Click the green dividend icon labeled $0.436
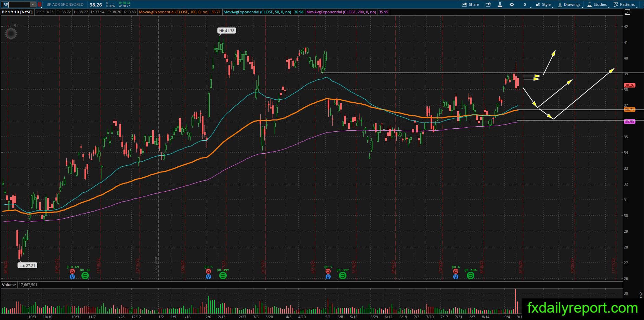Viewport: 644px width, 320px height. coord(471,275)
